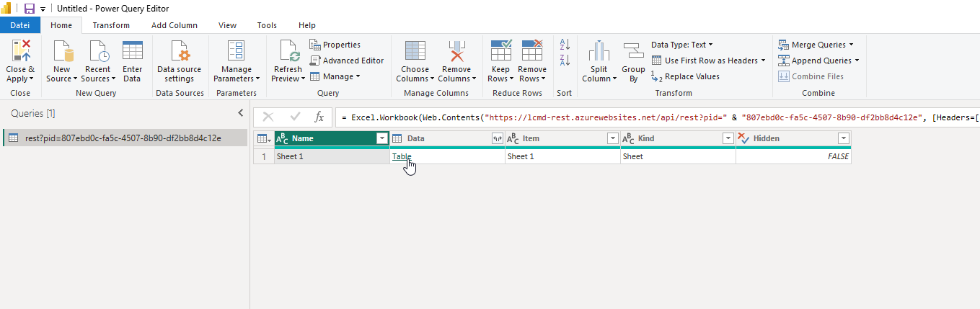
Task: Open the Add Column ribbon tab
Action: [x=174, y=25]
